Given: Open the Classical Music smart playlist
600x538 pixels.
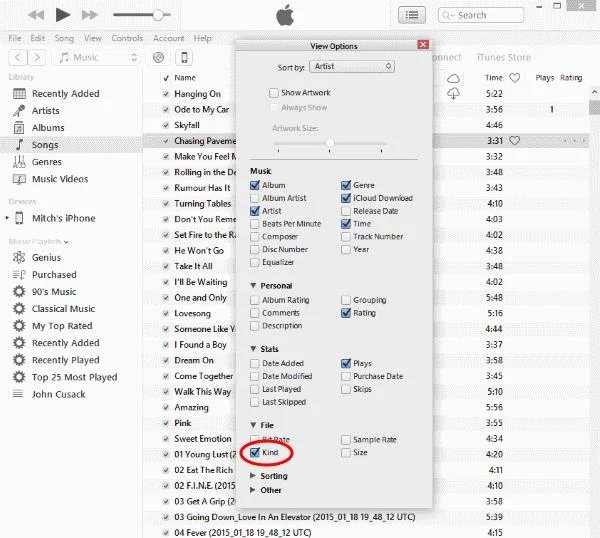Looking at the screenshot, I should point(63,309).
